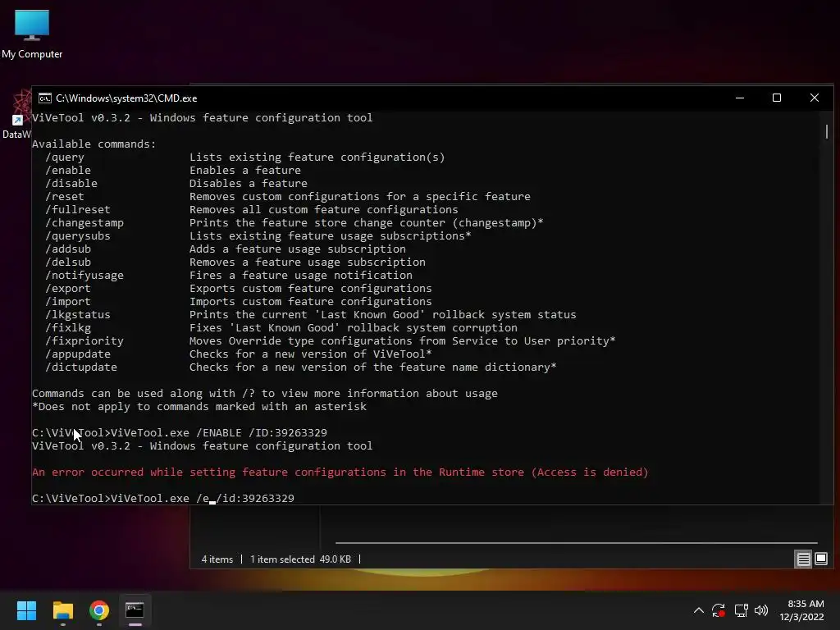The height and width of the screenshot is (630, 840).
Task: Click the /export command text
Action: point(68,288)
